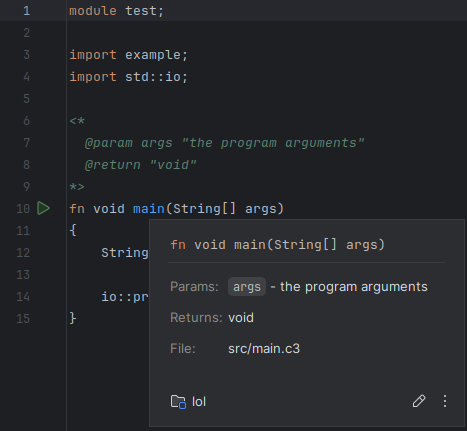
Task: Click the closing brace on line 15
Action: coord(73,318)
